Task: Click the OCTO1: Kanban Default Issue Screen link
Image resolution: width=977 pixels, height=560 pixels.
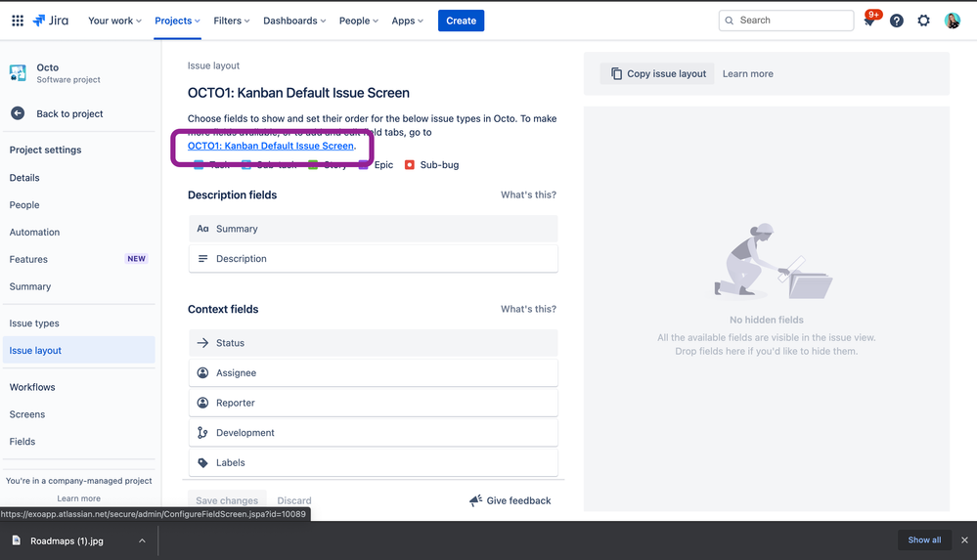Action: click(x=271, y=146)
